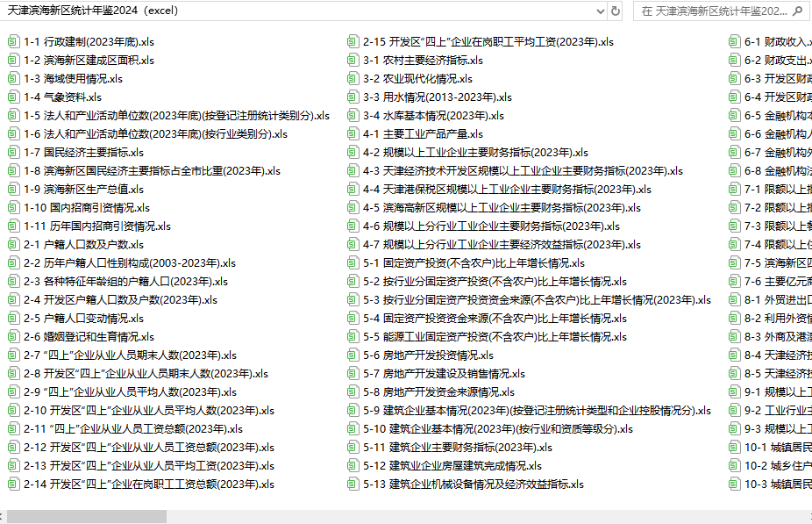This screenshot has width=812, height=524.
Task: Select 5-4 固定资产投资资金来源 file name
Action: [x=495, y=319]
